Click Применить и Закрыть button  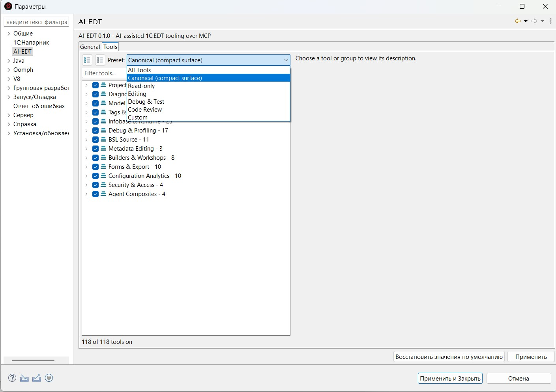450,378
